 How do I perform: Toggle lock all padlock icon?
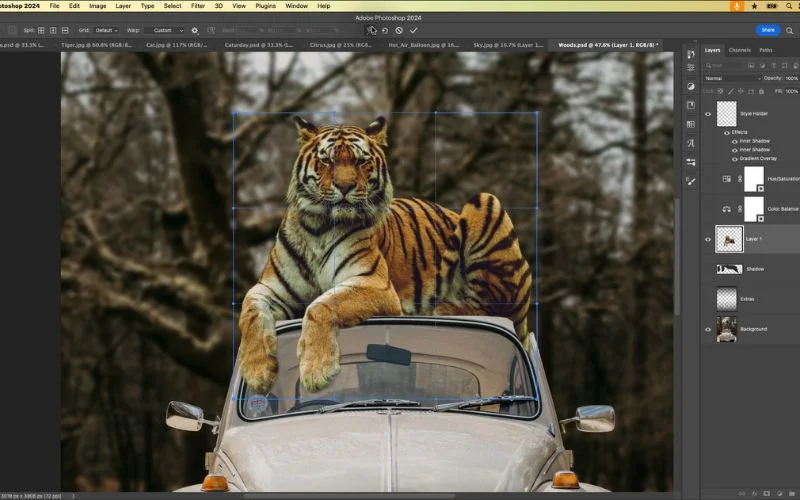coord(761,91)
